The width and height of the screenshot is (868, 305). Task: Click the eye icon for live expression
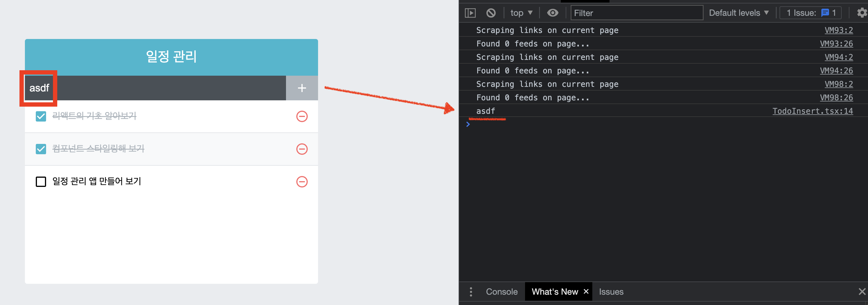552,13
